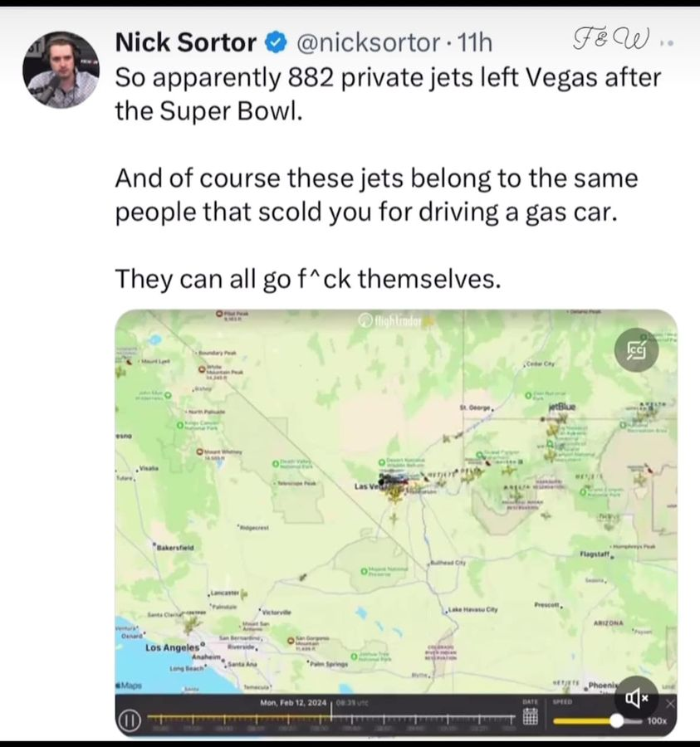Image resolution: width=700 pixels, height=747 pixels.
Task: Click the blue verified badge
Action: point(276,43)
